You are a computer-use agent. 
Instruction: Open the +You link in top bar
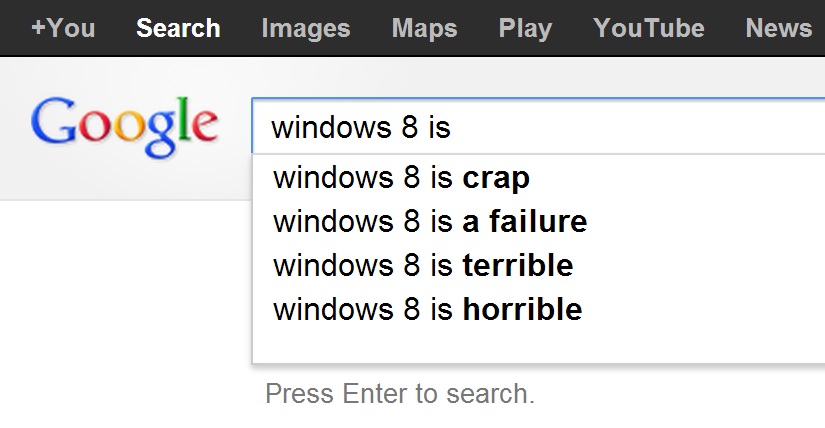[63, 28]
